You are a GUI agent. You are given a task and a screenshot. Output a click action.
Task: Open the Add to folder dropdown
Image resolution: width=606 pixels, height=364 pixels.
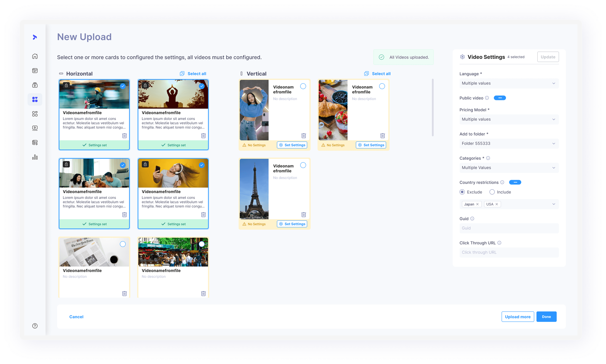[509, 144]
